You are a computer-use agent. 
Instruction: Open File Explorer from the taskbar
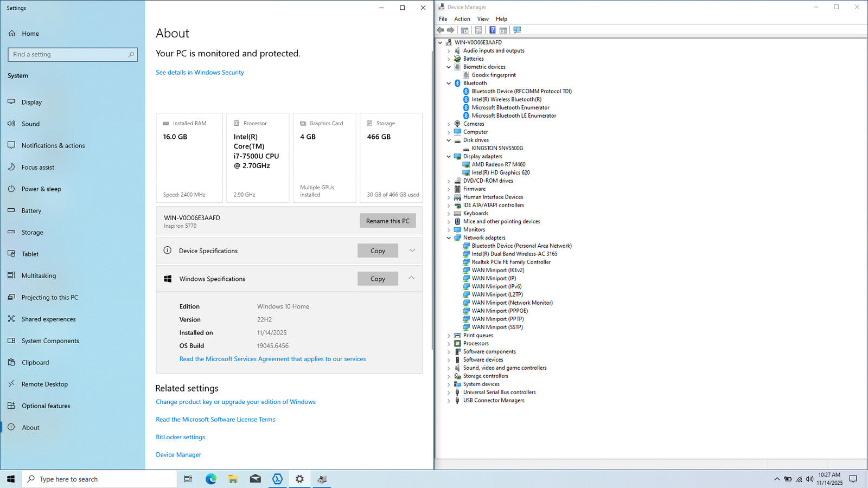pyautogui.click(x=233, y=479)
